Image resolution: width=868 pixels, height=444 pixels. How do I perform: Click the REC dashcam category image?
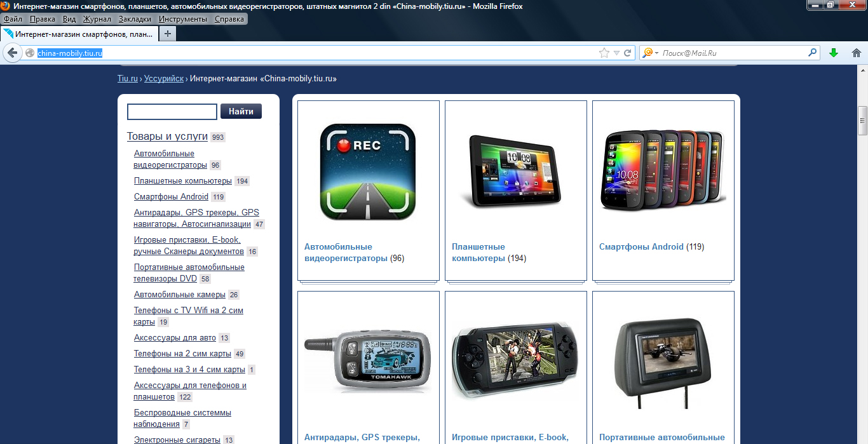(368, 172)
